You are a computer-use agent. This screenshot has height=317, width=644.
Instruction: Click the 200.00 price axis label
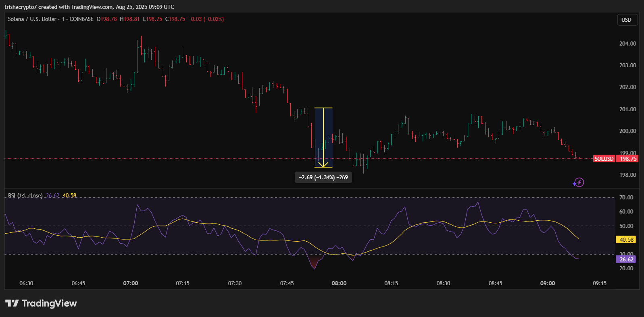point(627,131)
